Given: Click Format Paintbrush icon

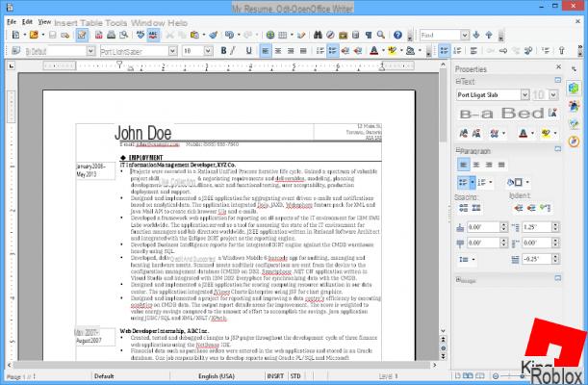Looking at the screenshot, I should [x=214, y=35].
